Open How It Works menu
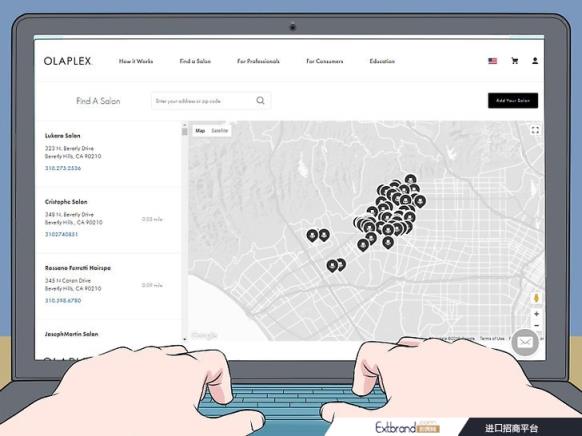Viewport: 582px width, 436px height. pyautogui.click(x=136, y=61)
